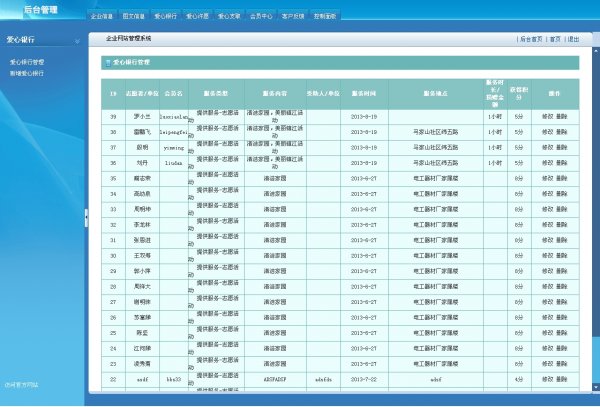Collapse the sidebar with the splitter arrow
This screenshot has width=600, height=407.
86,217
